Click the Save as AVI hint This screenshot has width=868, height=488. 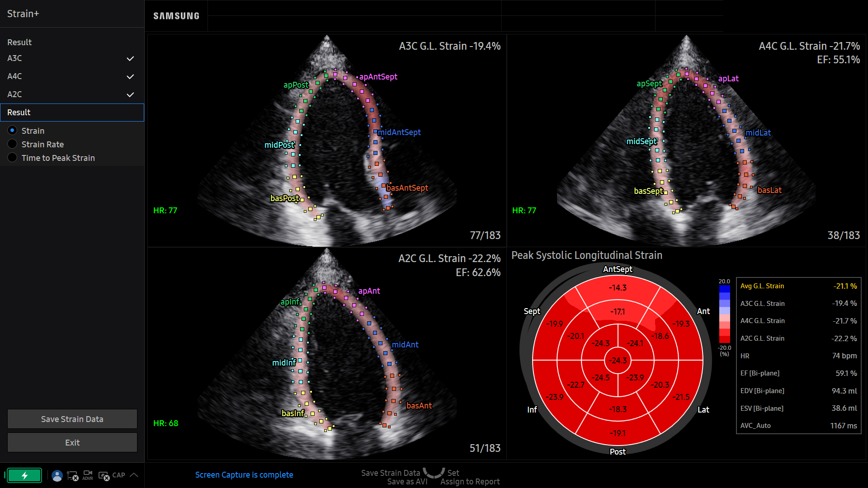[x=407, y=482]
